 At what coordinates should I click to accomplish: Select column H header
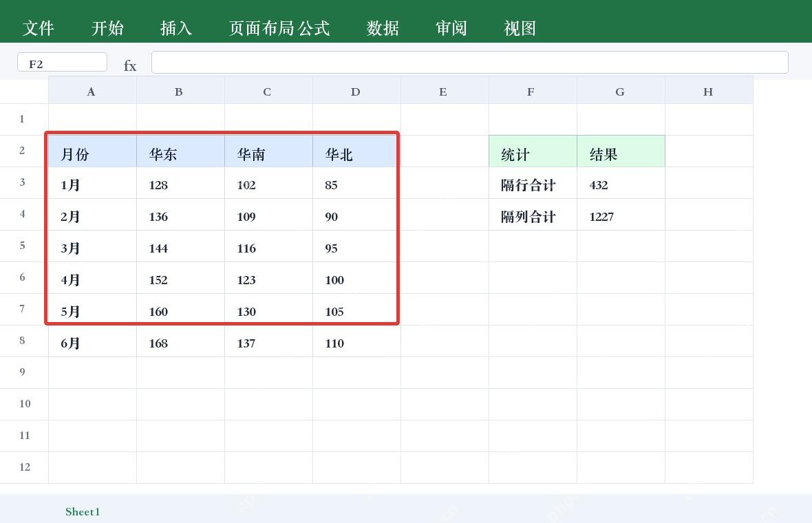coord(708,91)
